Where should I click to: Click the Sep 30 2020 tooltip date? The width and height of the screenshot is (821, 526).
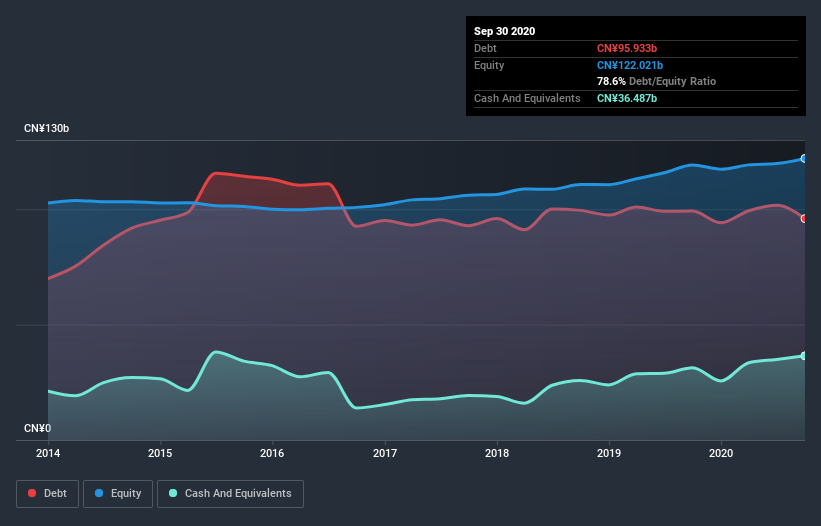click(x=505, y=31)
